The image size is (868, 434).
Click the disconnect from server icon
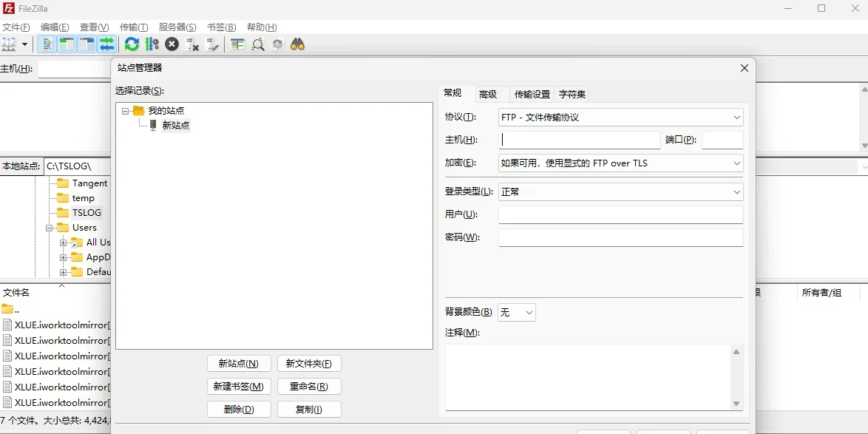tap(192, 44)
